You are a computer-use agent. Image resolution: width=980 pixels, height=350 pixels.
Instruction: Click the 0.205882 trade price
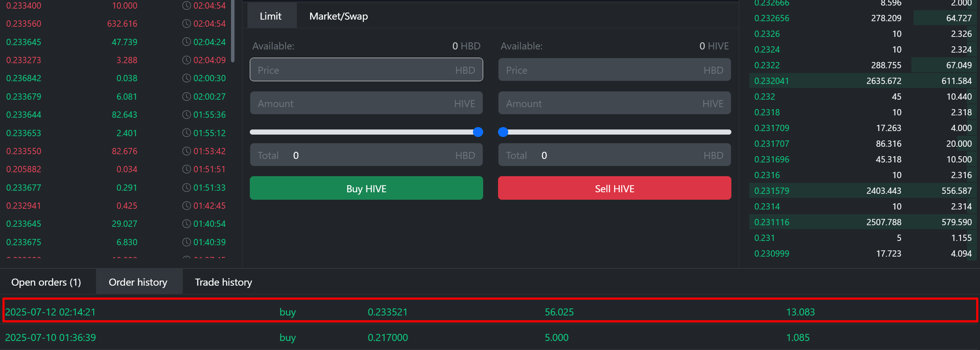point(24,169)
